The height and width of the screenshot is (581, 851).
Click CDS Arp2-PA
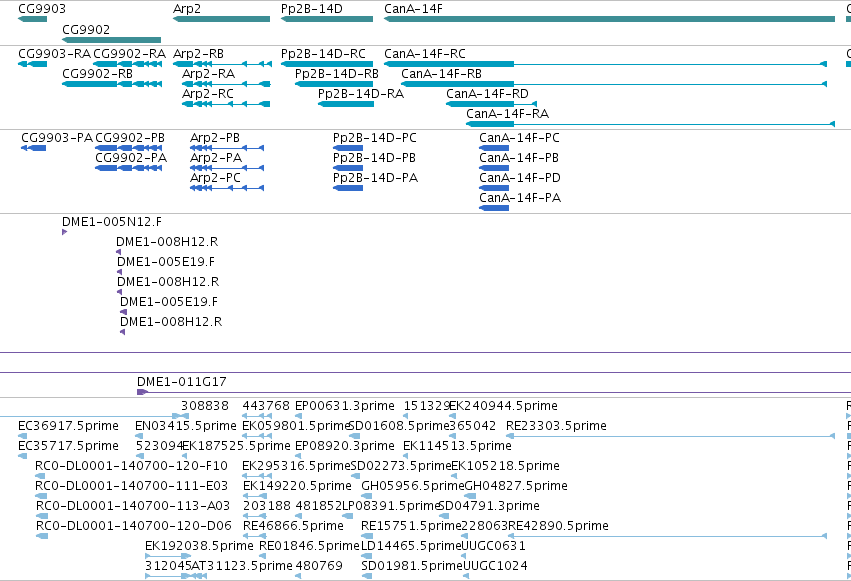(x=227, y=168)
